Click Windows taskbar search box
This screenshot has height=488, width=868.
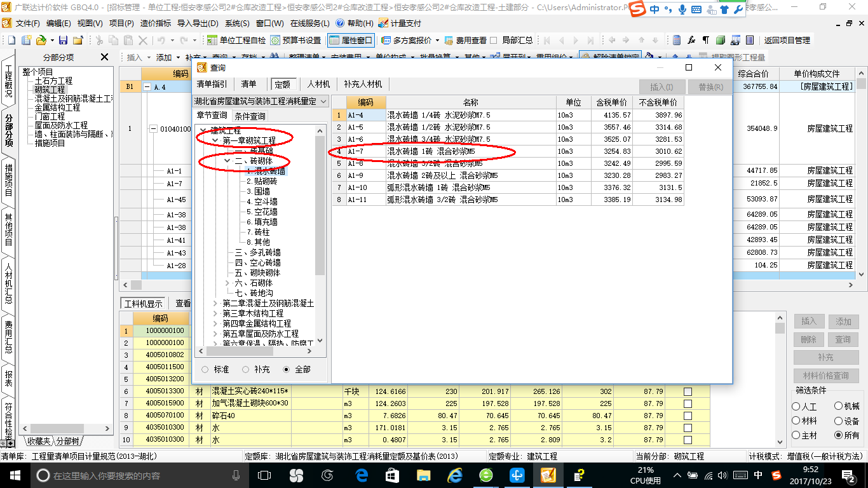(x=140, y=475)
